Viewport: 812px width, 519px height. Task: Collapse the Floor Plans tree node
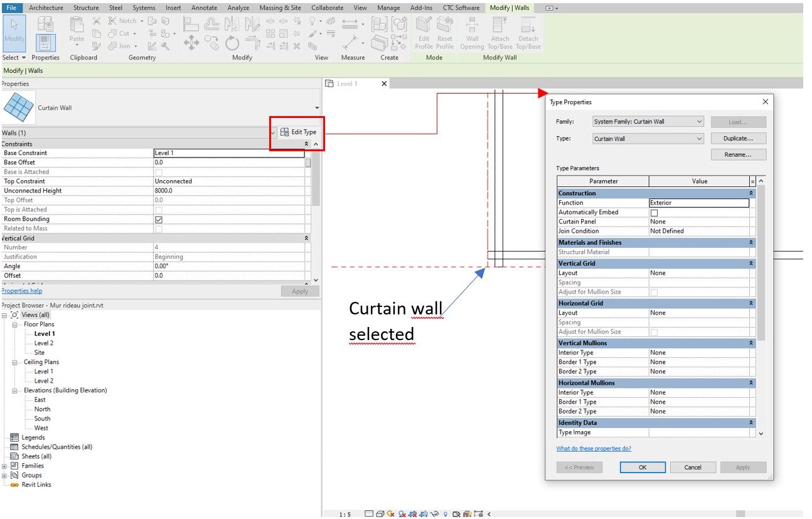coord(14,324)
